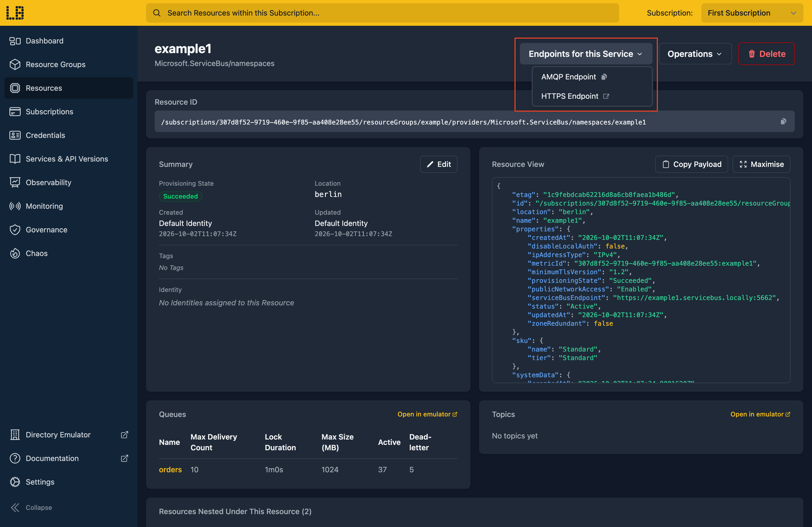
Task: Click the Dashboard sidebar icon
Action: point(15,41)
